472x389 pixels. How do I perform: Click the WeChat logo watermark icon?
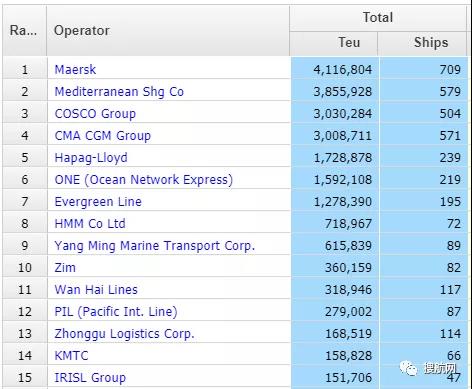[409, 368]
